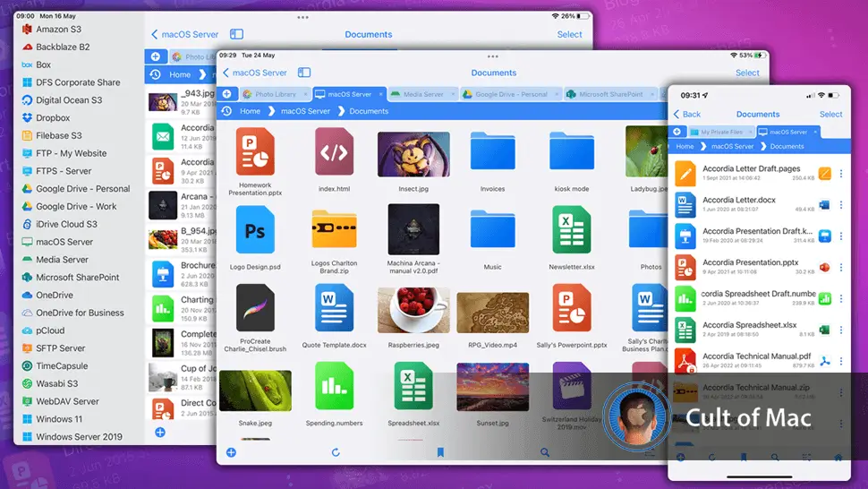Show the options menu for Accordia Spreadsheet.xlsx
Image resolution: width=868 pixels, height=489 pixels.
(x=840, y=330)
